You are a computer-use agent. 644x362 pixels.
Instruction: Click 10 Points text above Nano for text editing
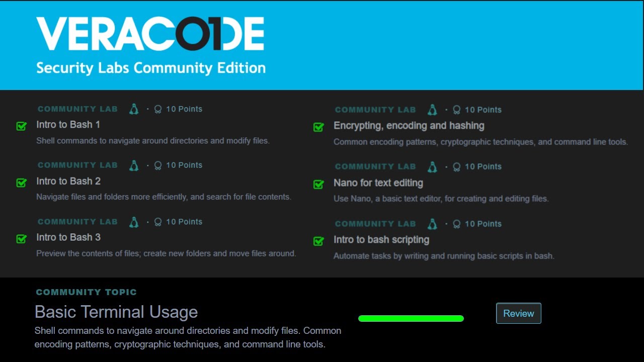483,167
